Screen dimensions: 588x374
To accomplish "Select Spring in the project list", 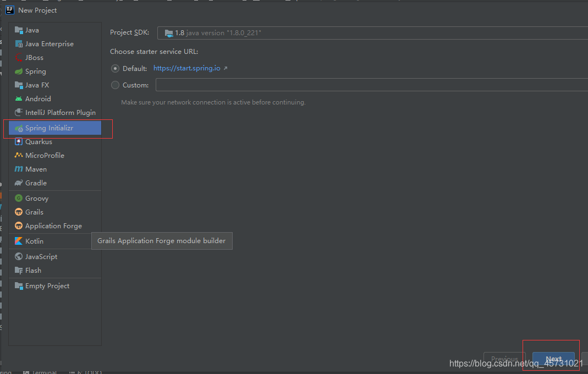I will (x=55, y=71).
